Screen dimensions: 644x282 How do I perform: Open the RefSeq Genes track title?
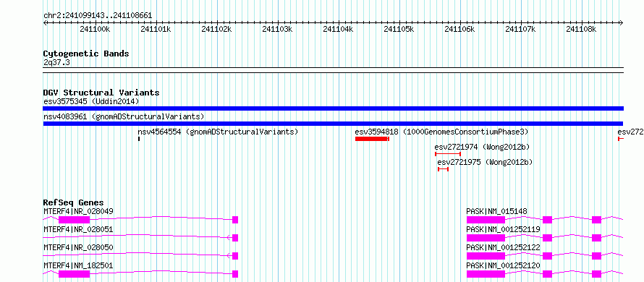73,202
